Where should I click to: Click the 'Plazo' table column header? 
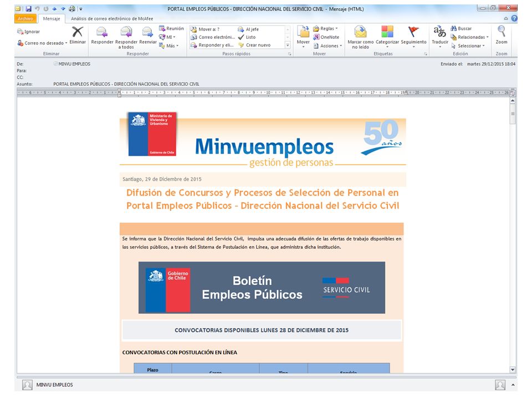pyautogui.click(x=153, y=370)
